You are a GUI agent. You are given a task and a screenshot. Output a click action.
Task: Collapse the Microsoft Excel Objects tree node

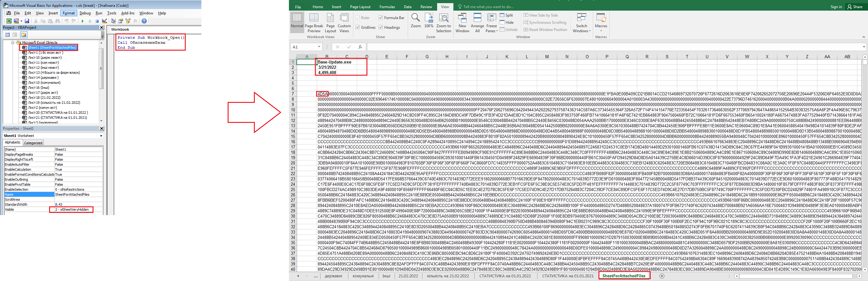13,43
